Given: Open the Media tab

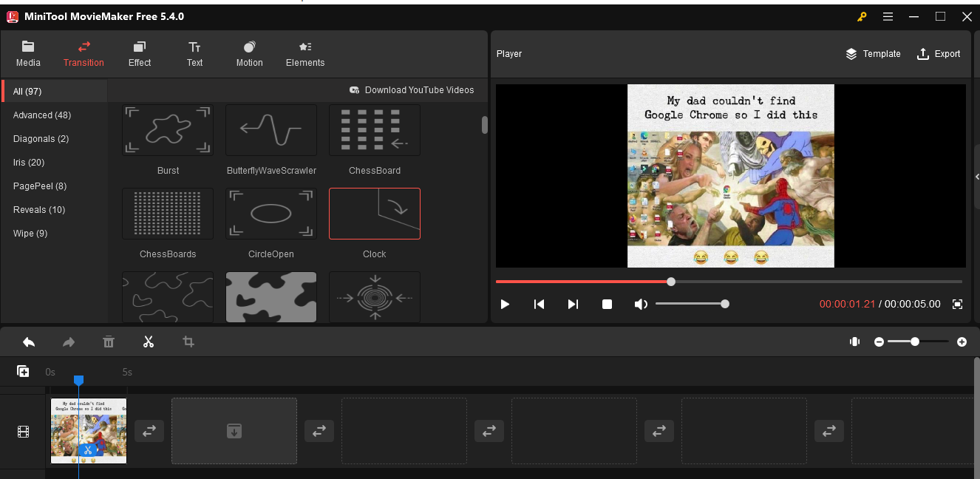Looking at the screenshot, I should pos(28,54).
